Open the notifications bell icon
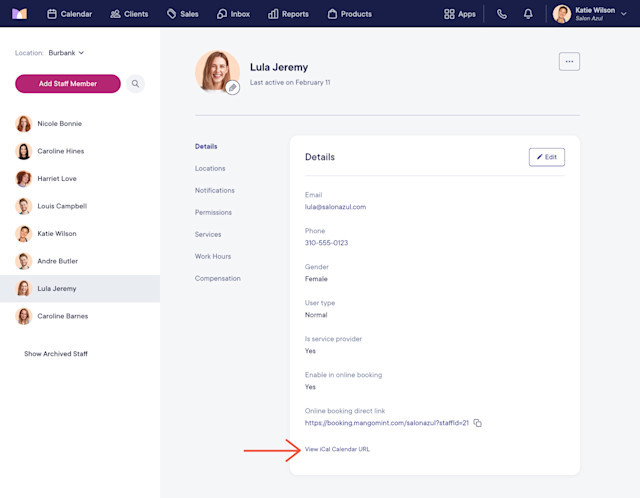This screenshot has height=498, width=640. tap(528, 14)
